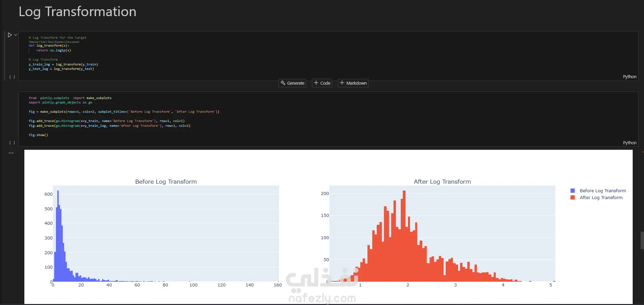644x305 pixels.
Task: Toggle Before Log Transform legend trace
Action: (x=603, y=191)
